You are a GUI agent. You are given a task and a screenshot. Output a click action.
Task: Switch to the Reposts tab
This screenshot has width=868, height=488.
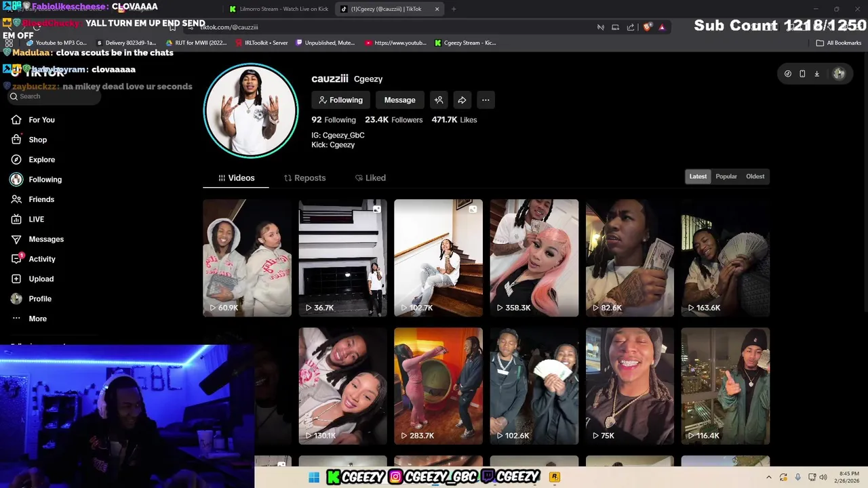coord(304,178)
